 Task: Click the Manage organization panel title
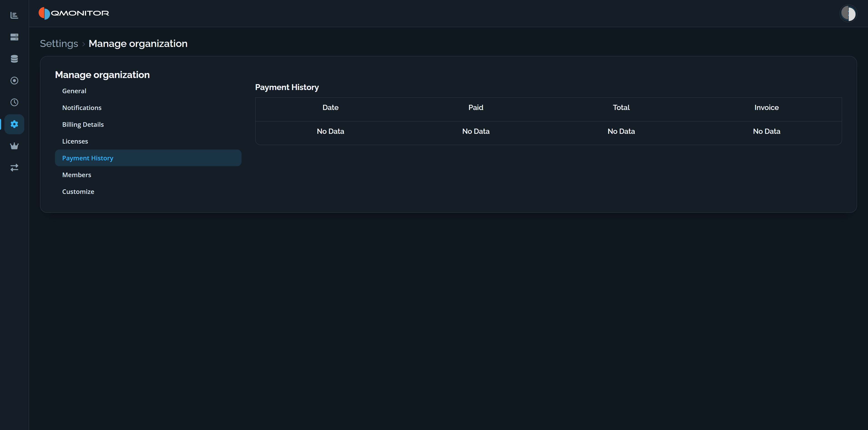(x=102, y=75)
